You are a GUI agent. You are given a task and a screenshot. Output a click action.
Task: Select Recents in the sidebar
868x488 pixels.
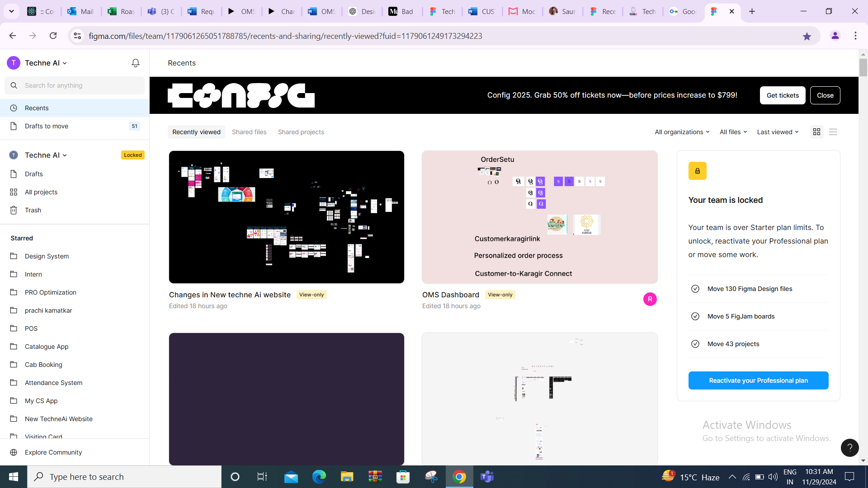tap(75, 108)
